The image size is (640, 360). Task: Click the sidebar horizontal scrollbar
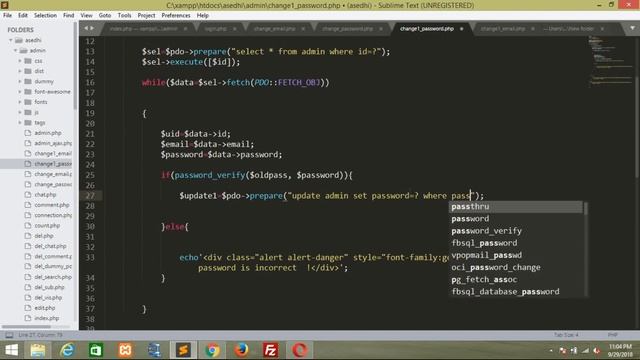point(27,327)
